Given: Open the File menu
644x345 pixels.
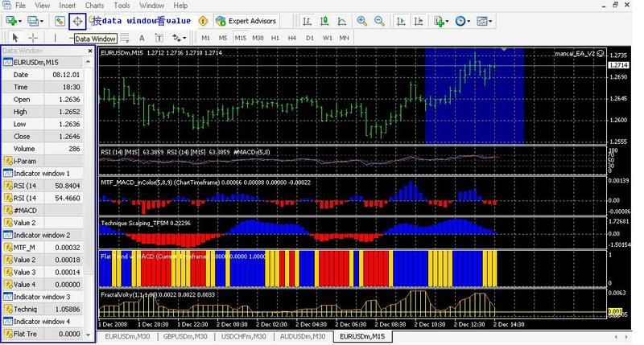Looking at the screenshot, I should tap(20, 6).
